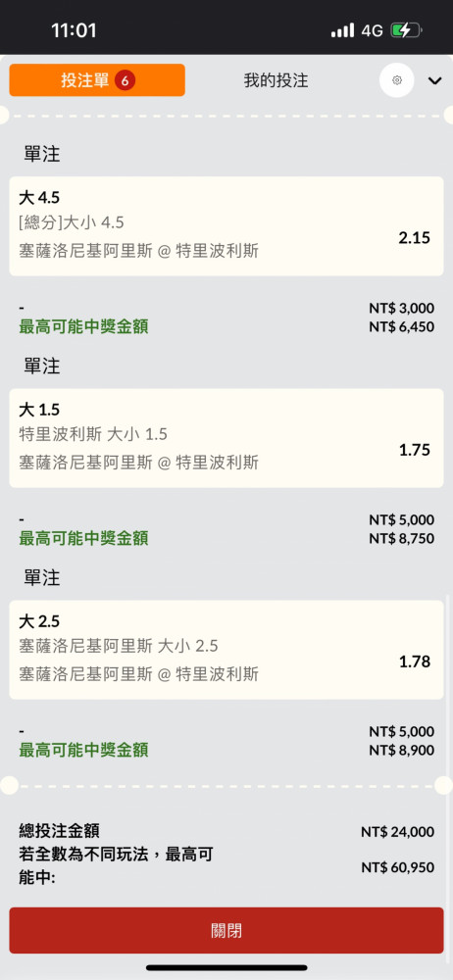
Task: Tap the cellular signal bars icon
Action: (342, 30)
